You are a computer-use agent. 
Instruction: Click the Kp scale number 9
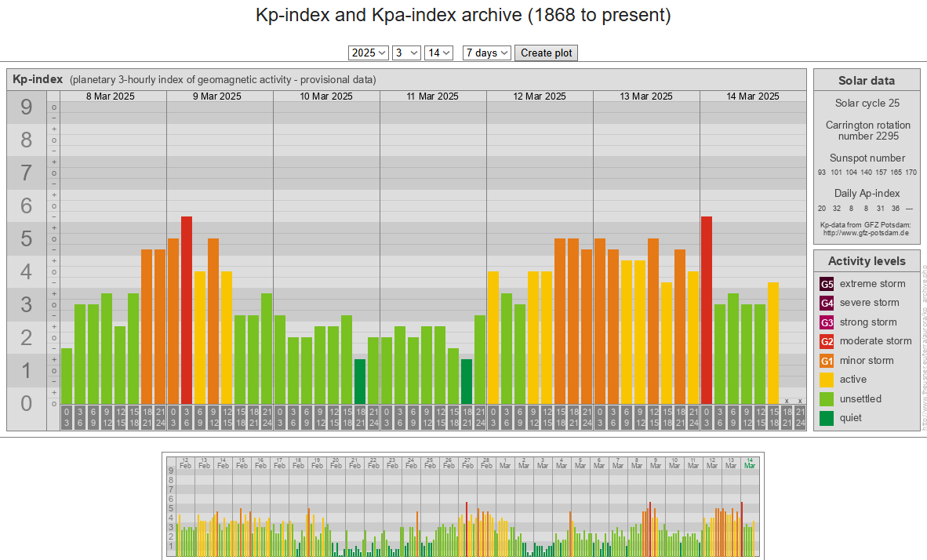[27, 107]
